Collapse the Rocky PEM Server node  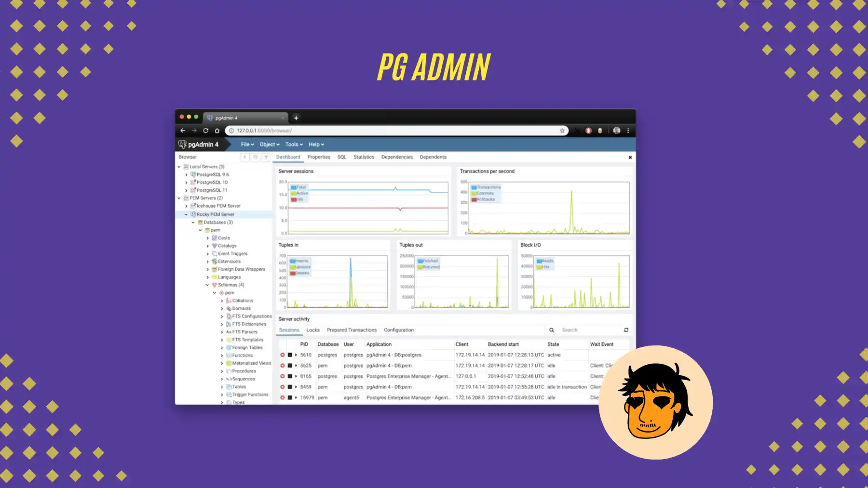point(186,214)
